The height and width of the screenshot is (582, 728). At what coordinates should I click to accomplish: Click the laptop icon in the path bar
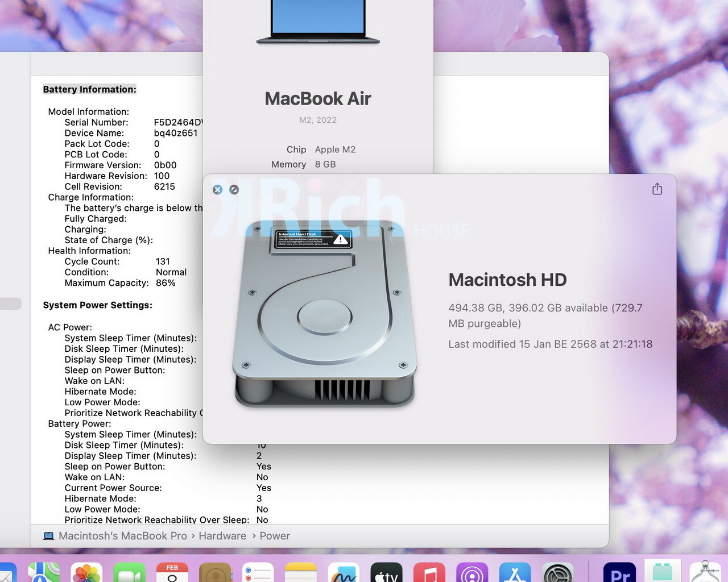[49, 536]
